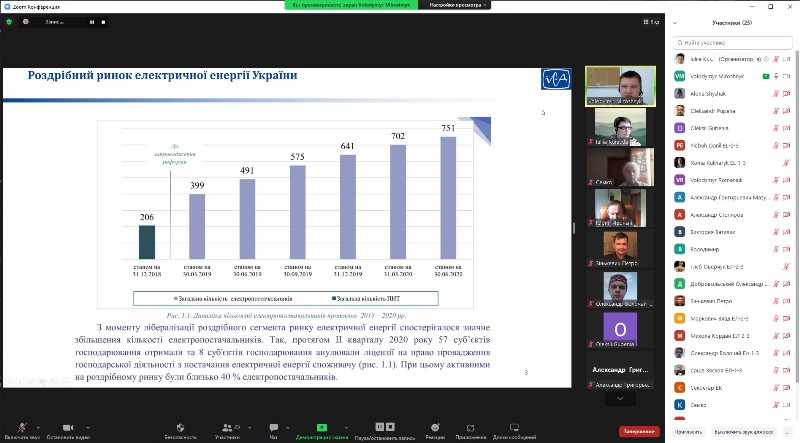Screen dimensions: 800x443
Task: Click Invite button in participants panel
Action: click(688, 432)
